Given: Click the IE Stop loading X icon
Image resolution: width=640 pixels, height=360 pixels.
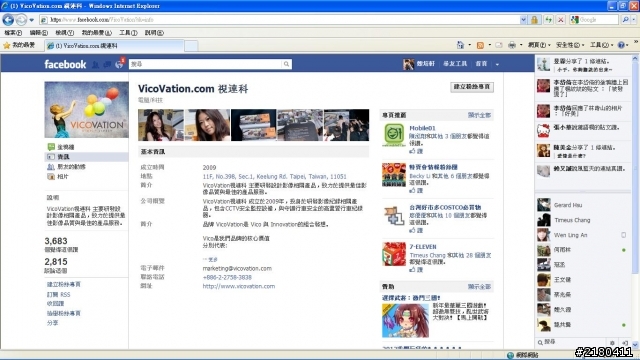Looking at the screenshot, I should point(561,20).
